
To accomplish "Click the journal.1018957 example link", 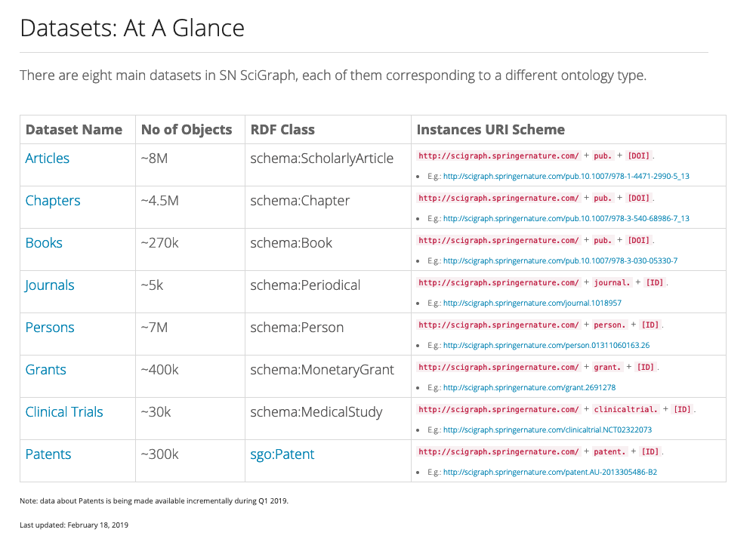I will tap(532, 303).
